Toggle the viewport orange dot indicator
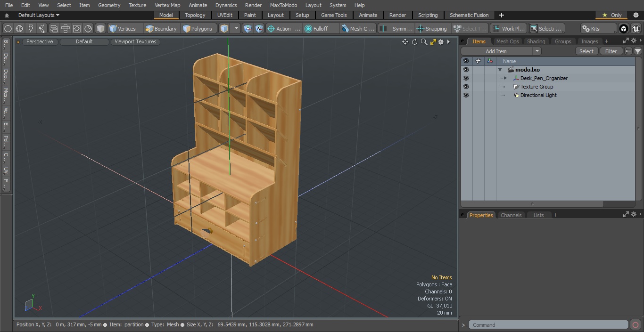The image size is (644, 332). 18,42
